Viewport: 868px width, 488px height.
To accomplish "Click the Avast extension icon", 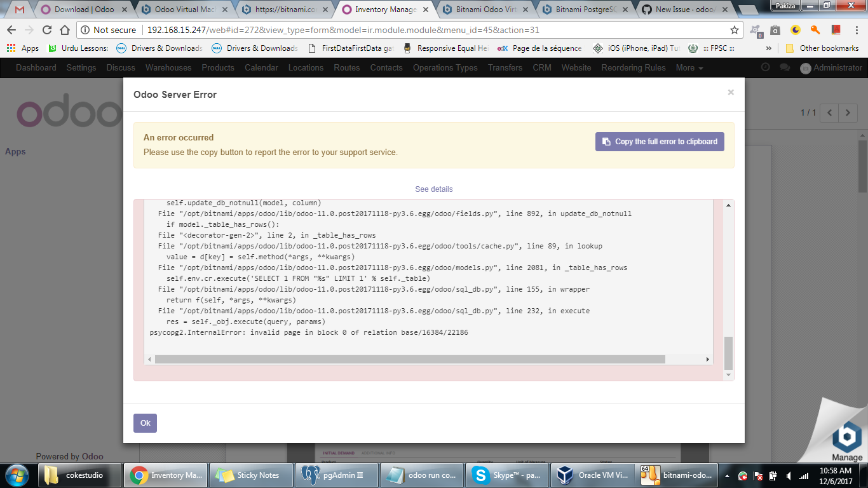I will pos(756,30).
